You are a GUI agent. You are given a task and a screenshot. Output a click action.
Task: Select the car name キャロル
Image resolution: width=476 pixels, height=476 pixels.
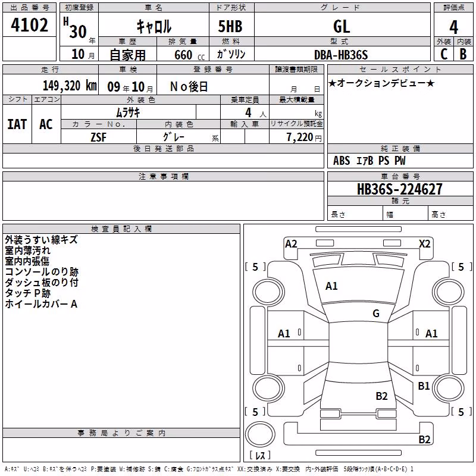[x=154, y=26]
